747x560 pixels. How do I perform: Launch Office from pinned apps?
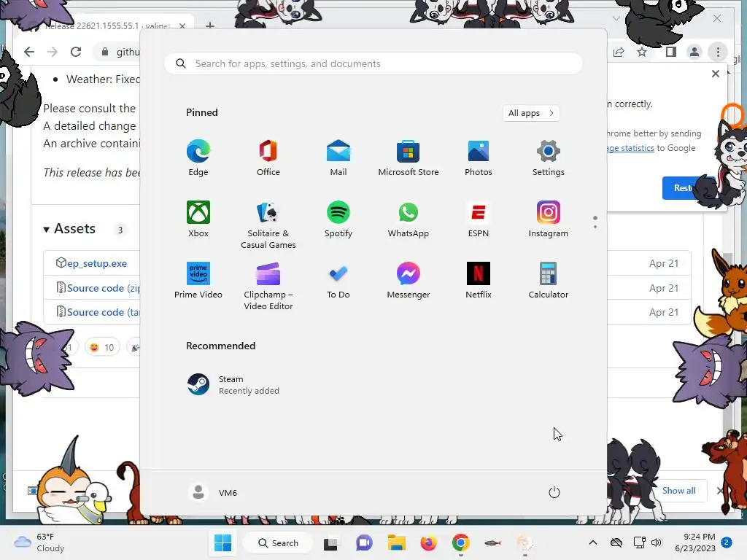(268, 158)
